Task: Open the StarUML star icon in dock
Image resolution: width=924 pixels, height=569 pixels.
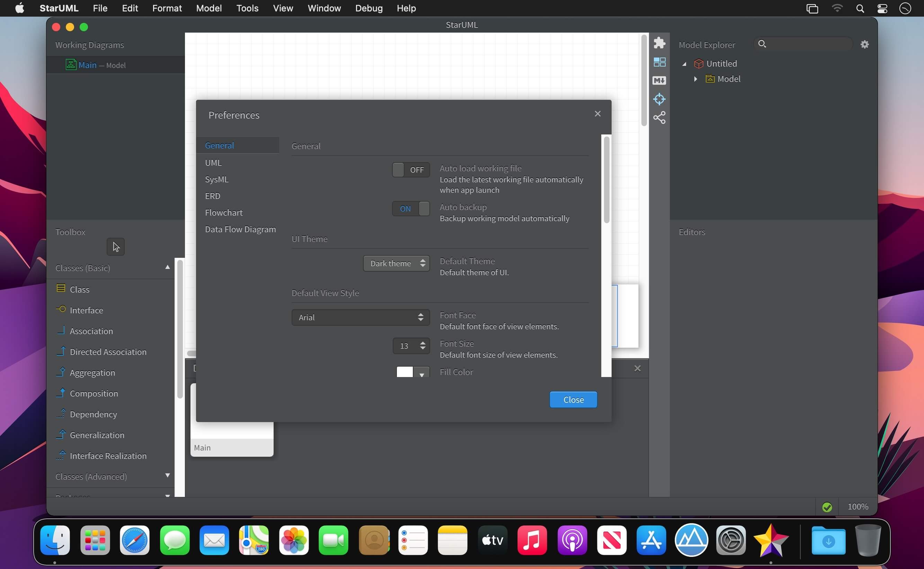Action: click(771, 540)
